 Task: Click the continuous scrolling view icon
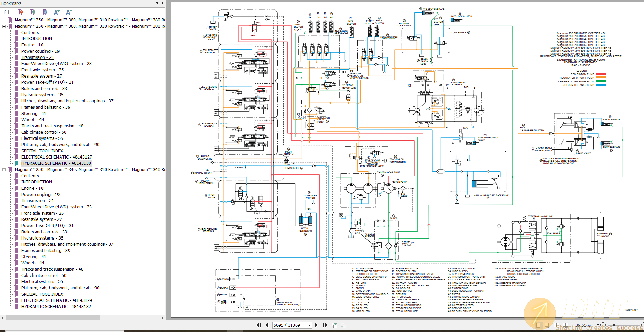[547, 325]
